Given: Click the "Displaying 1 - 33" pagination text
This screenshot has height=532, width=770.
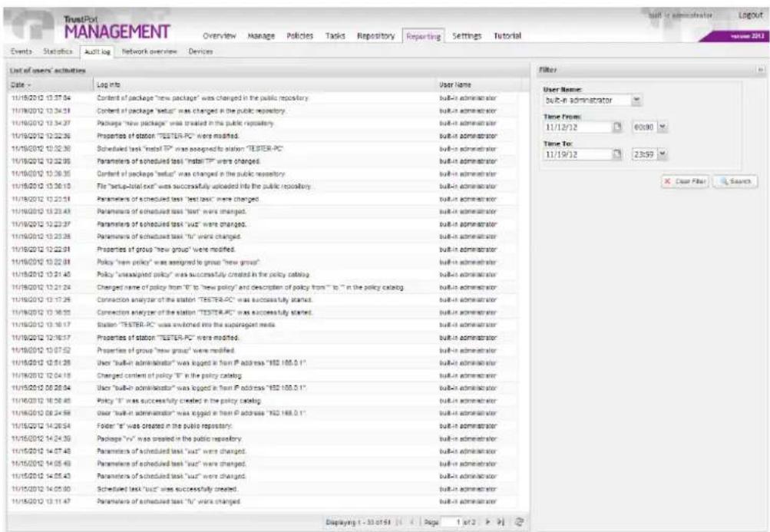Looking at the screenshot, I should (359, 522).
